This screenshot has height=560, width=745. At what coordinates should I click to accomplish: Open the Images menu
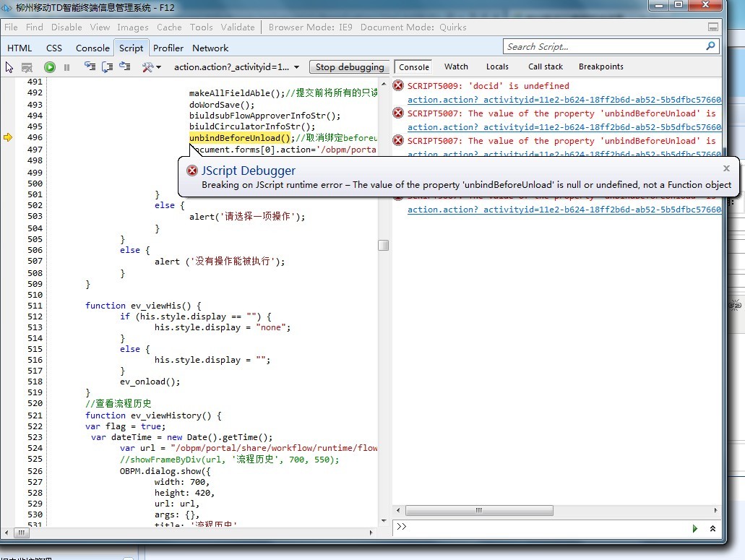tap(132, 27)
